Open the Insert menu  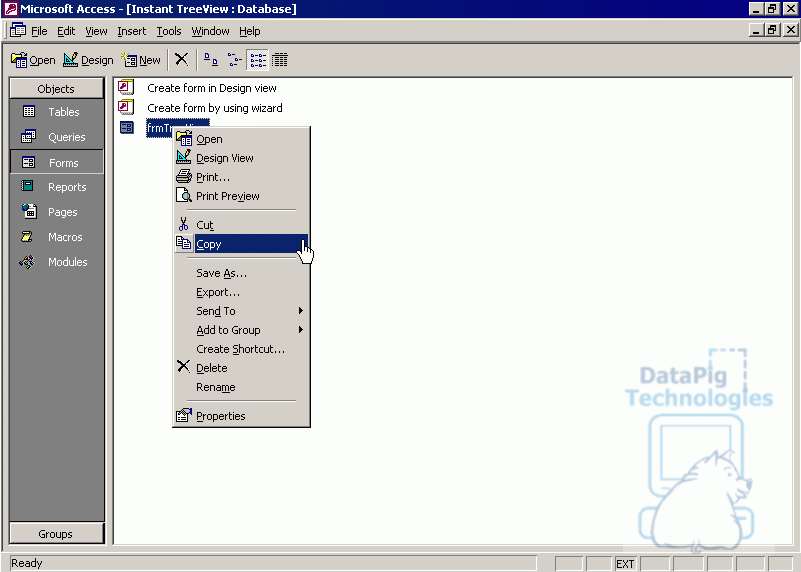131,31
